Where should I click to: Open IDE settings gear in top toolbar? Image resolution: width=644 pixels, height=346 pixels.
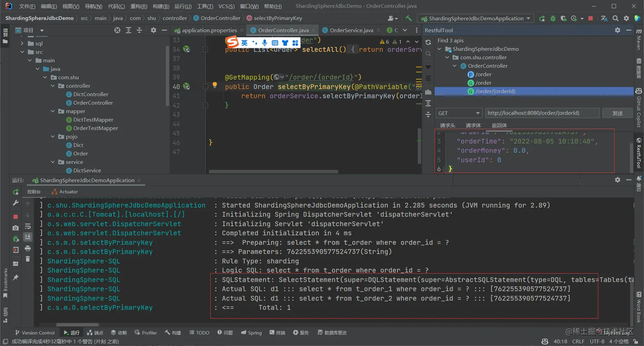tap(627, 18)
